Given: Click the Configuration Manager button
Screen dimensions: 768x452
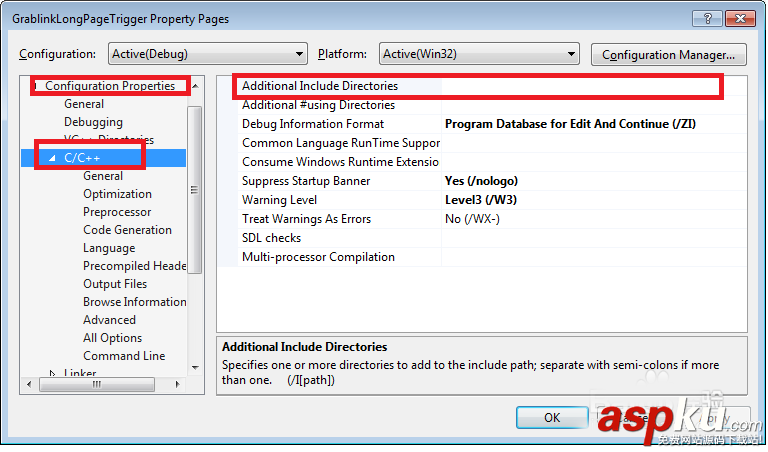Looking at the screenshot, I should click(669, 54).
